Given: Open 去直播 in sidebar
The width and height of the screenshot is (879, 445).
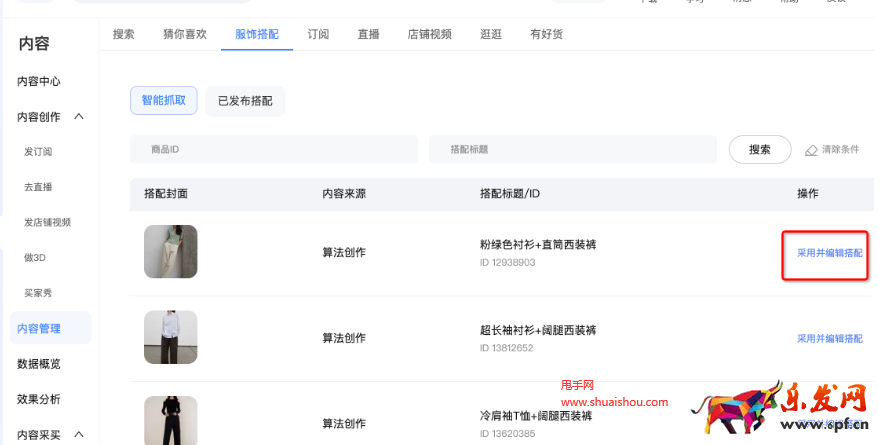Looking at the screenshot, I should 38,187.
